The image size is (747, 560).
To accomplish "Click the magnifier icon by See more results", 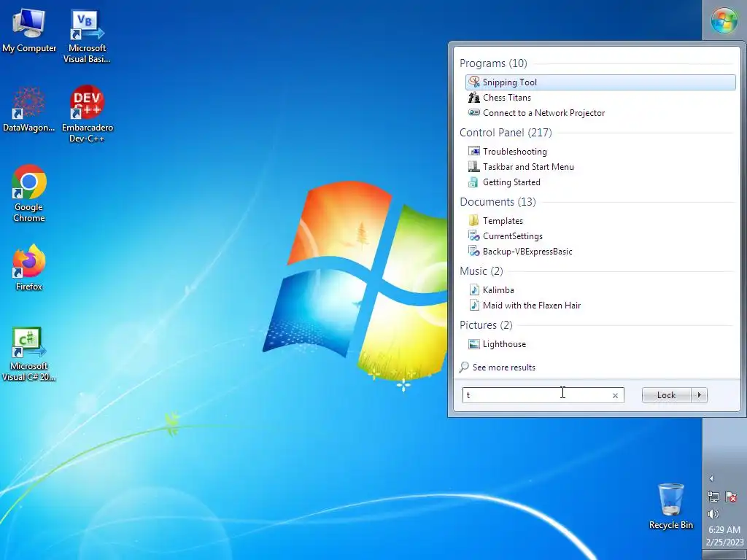I will (x=464, y=367).
